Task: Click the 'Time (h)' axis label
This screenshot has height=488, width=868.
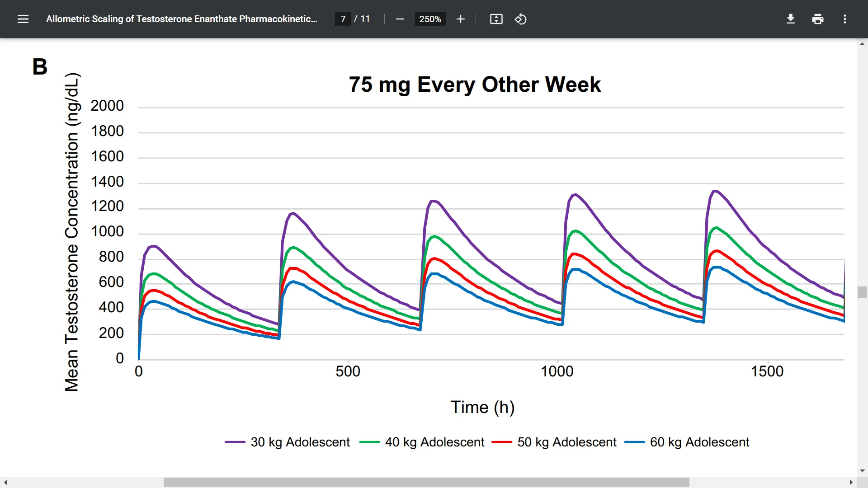Action: (x=482, y=407)
